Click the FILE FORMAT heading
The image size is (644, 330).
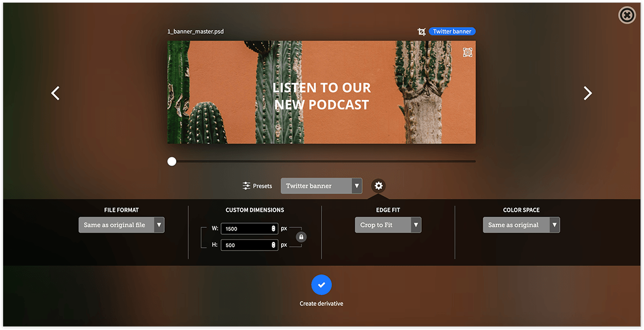click(x=121, y=210)
